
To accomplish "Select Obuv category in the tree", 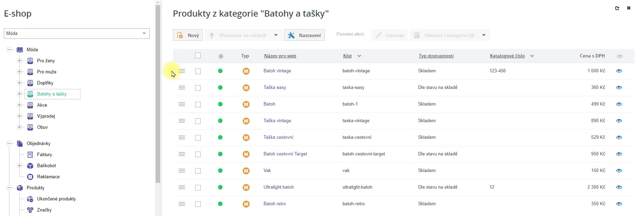I will [x=42, y=127].
